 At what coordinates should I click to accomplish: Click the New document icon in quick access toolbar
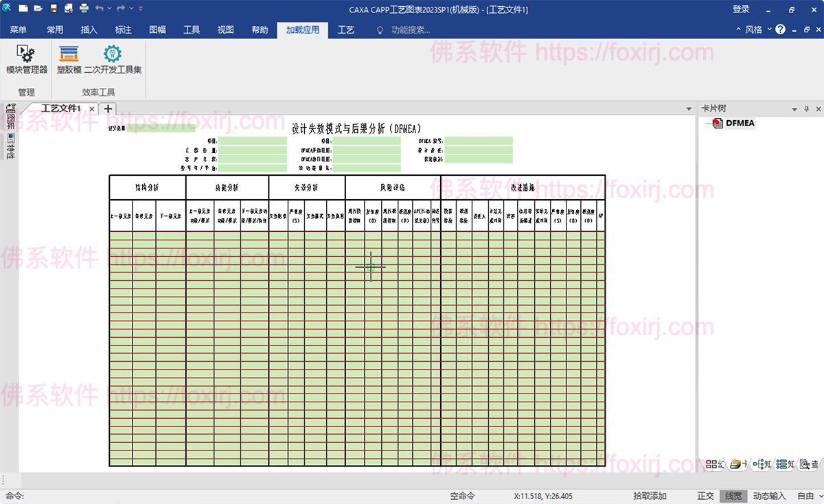23,9
